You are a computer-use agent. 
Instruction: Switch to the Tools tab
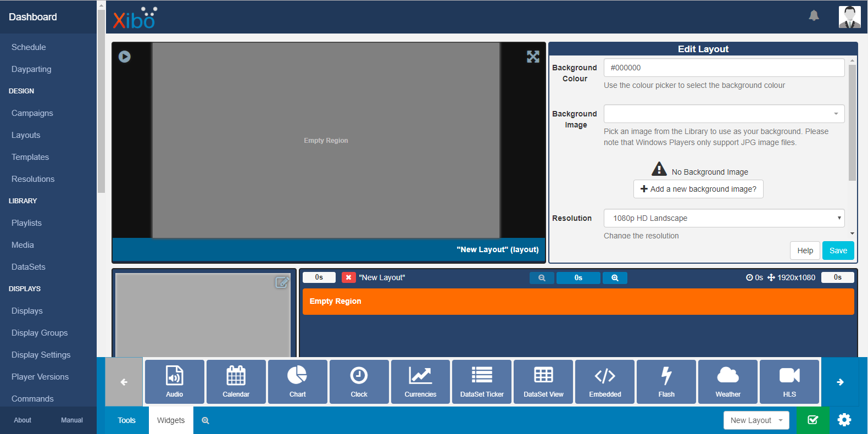point(126,420)
